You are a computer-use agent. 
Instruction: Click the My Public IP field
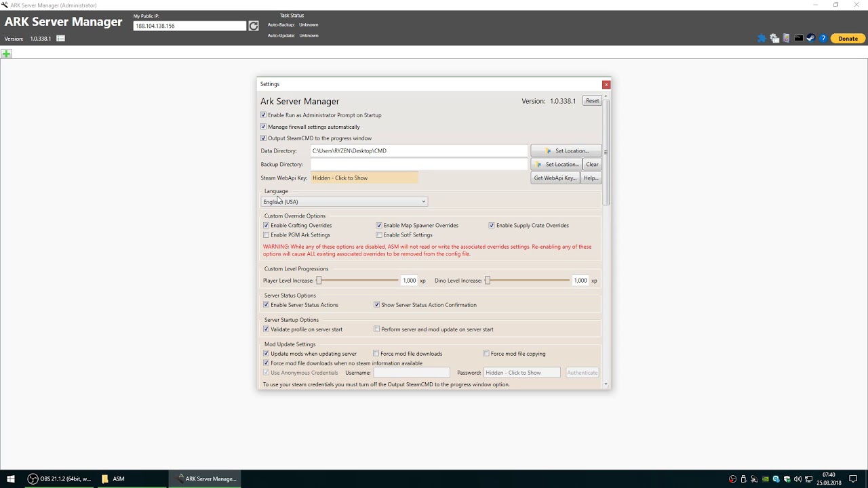(x=190, y=26)
